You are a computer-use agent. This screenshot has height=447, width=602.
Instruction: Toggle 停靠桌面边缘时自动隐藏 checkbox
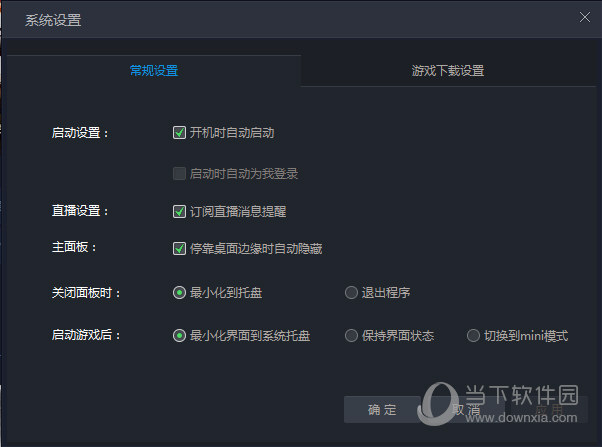coord(179,248)
